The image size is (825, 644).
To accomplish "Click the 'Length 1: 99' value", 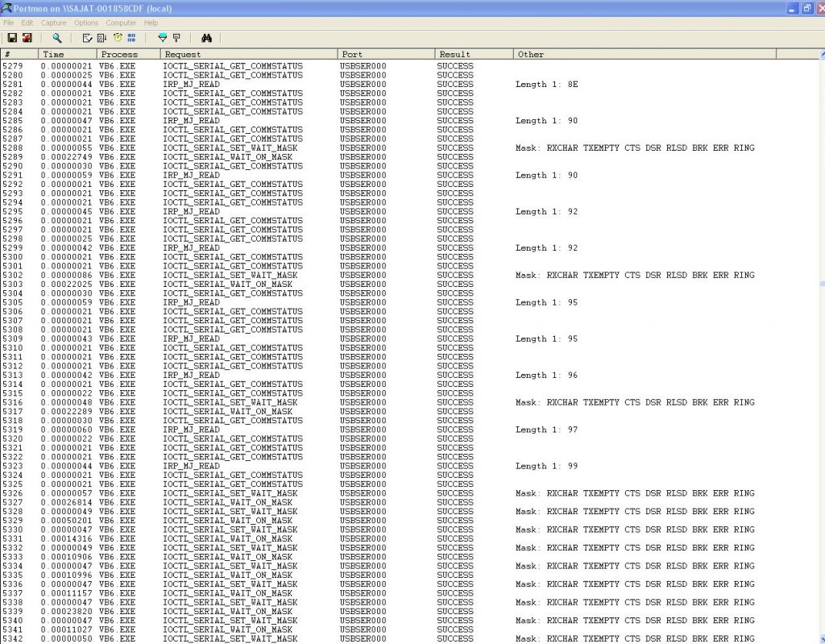I will (547, 466).
